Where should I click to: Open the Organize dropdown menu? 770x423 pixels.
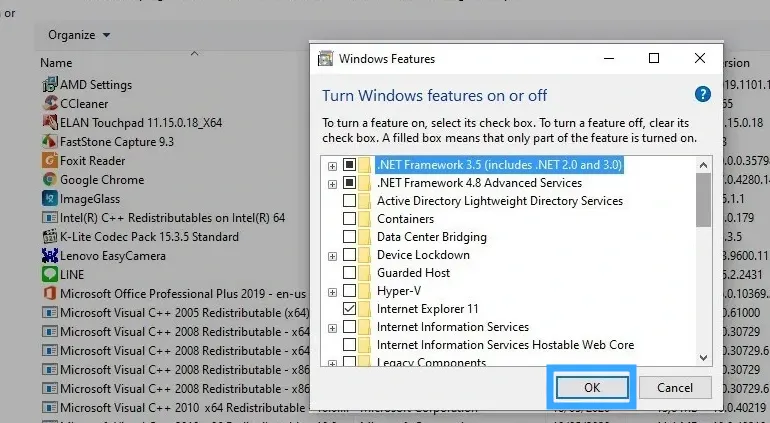79,35
